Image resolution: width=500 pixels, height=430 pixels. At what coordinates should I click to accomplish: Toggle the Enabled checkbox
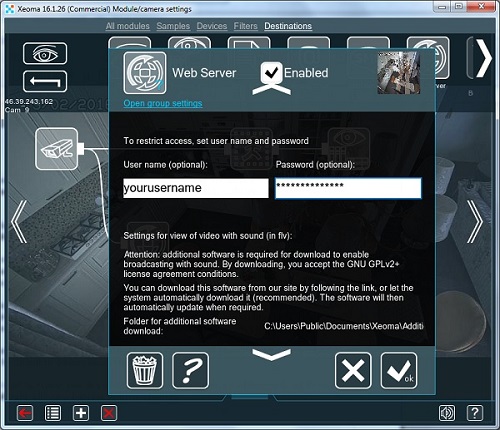272,72
